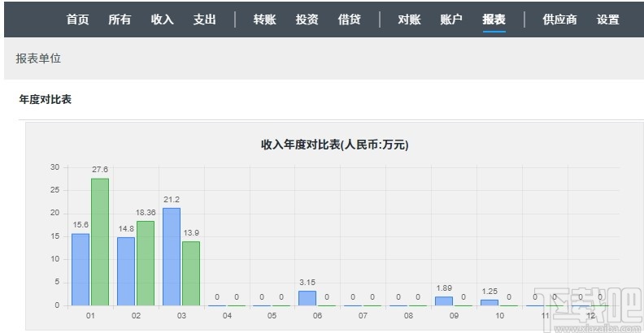
Task: Click the value label 3.15
Action: click(307, 283)
